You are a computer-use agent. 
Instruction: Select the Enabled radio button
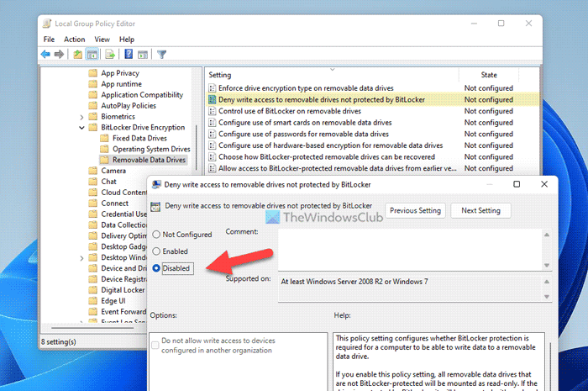pos(156,251)
